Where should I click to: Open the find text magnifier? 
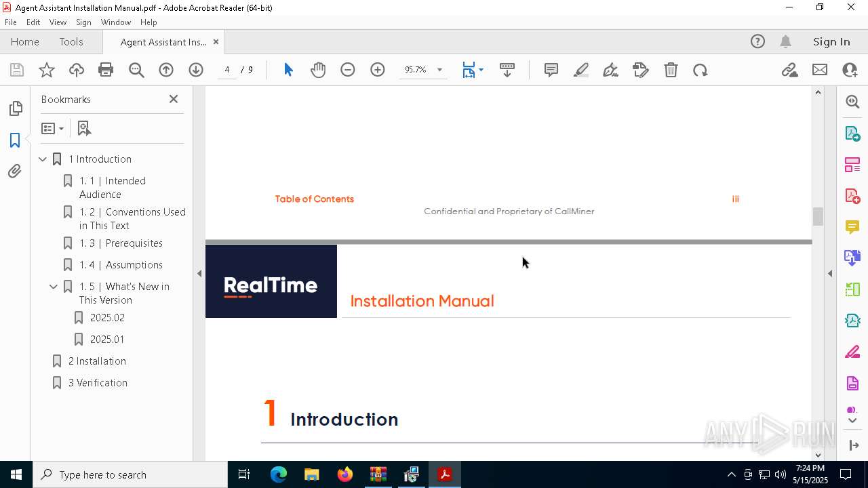[136, 70]
